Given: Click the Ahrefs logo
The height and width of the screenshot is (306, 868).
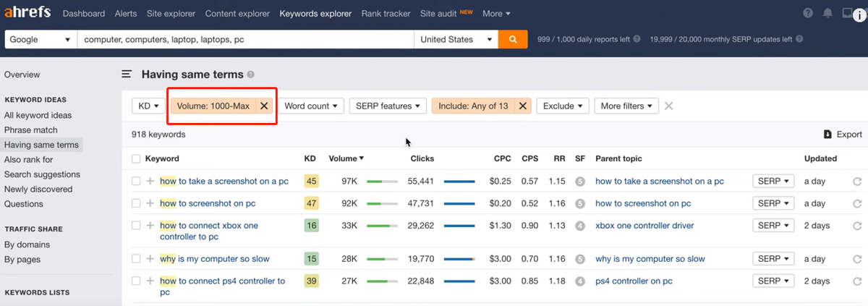Looking at the screenshot, I should tap(28, 13).
